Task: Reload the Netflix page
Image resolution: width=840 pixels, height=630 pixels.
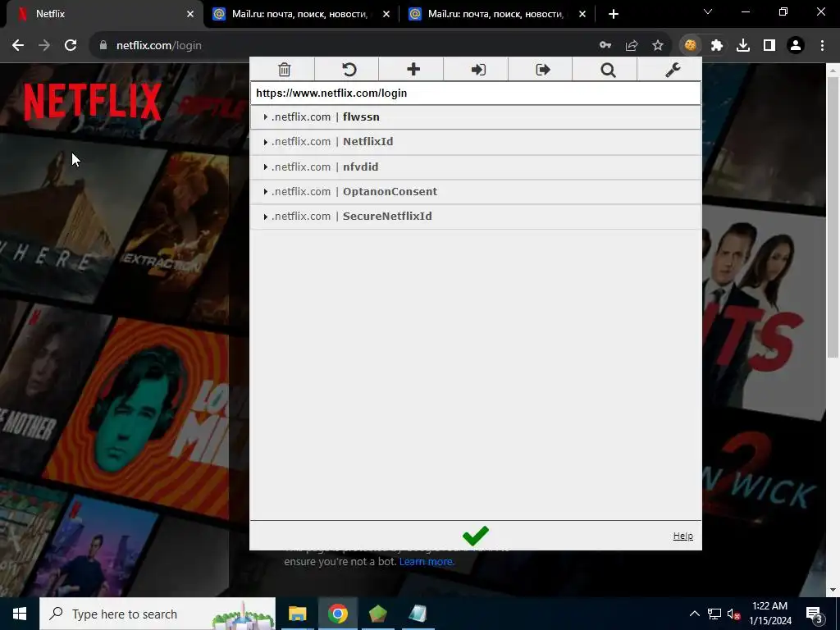Action: (71, 46)
